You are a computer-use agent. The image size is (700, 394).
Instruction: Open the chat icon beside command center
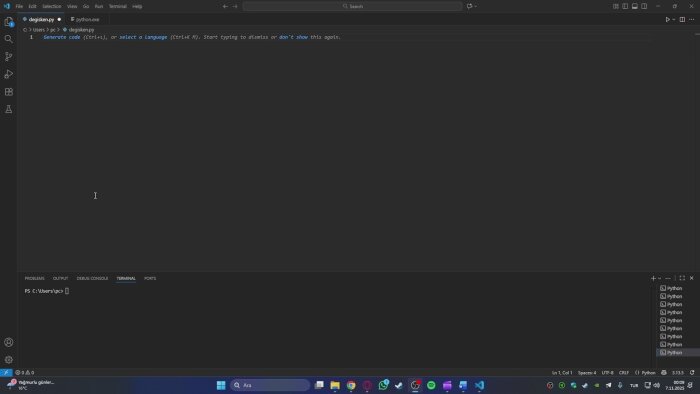[x=469, y=6]
